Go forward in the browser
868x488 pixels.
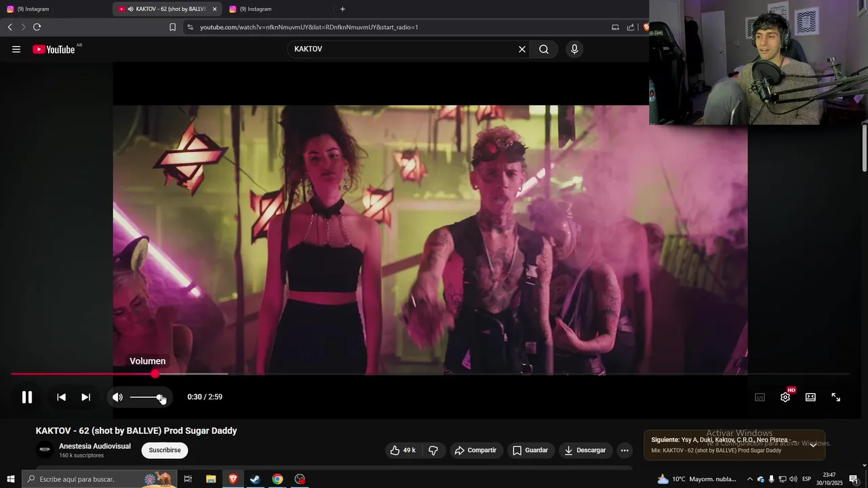point(23,27)
